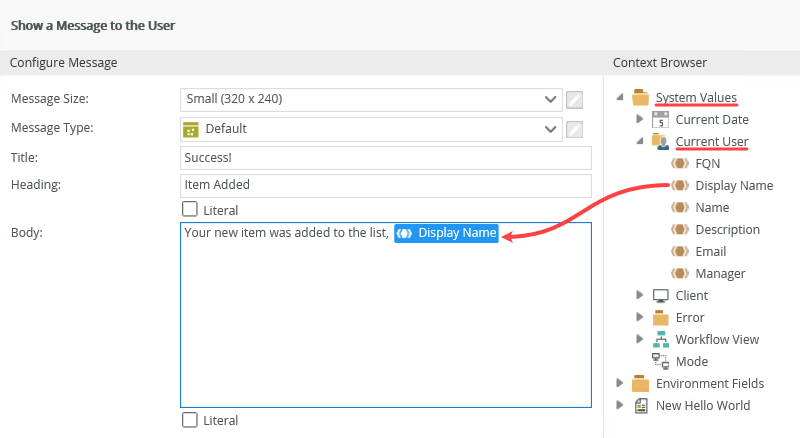The image size is (800, 438).
Task: Expand the New Hello World node
Action: click(x=620, y=404)
